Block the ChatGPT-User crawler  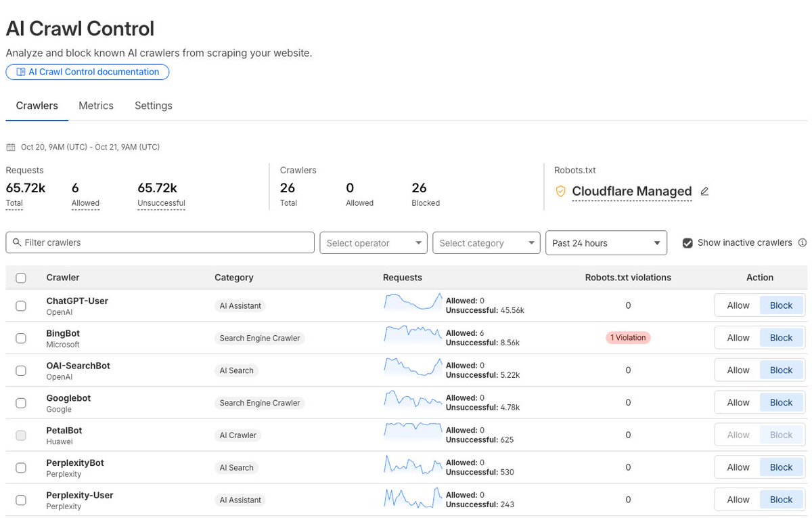tap(781, 305)
